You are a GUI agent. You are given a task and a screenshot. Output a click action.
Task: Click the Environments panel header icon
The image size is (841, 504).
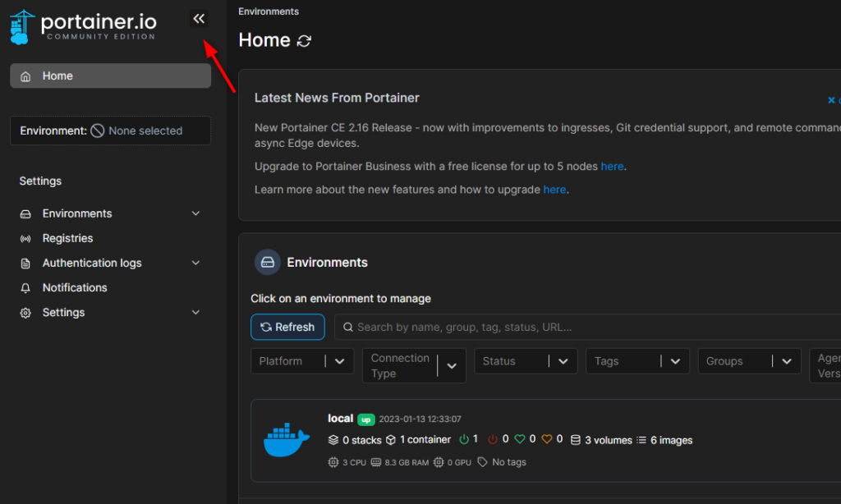coord(268,262)
